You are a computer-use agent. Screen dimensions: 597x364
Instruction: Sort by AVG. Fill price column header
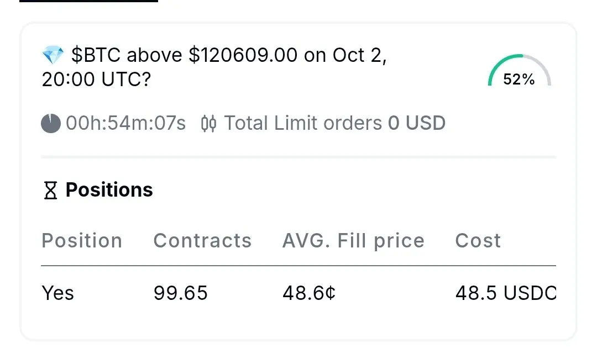pos(353,241)
